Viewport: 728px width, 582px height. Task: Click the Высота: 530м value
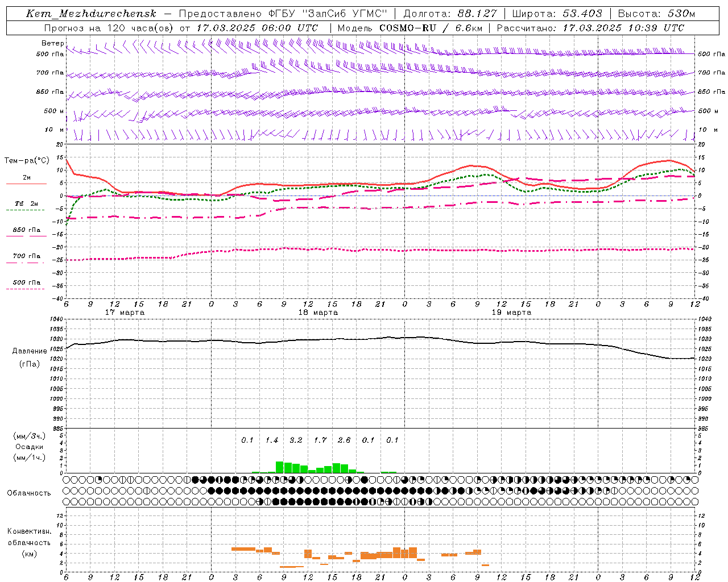tap(656, 14)
